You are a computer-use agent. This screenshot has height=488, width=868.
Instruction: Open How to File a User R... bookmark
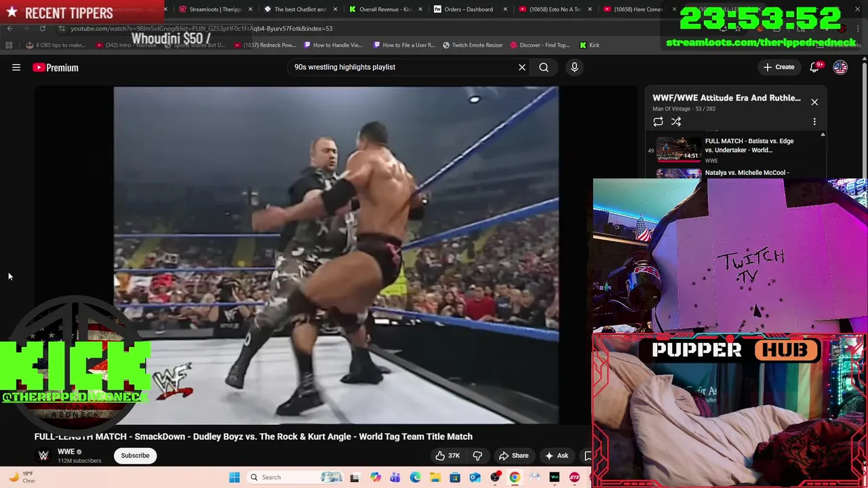(404, 45)
